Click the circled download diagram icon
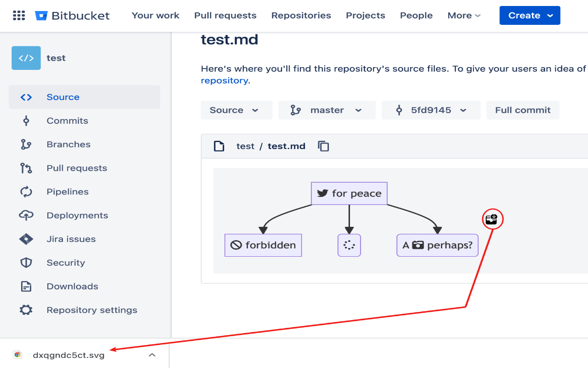 click(x=492, y=219)
